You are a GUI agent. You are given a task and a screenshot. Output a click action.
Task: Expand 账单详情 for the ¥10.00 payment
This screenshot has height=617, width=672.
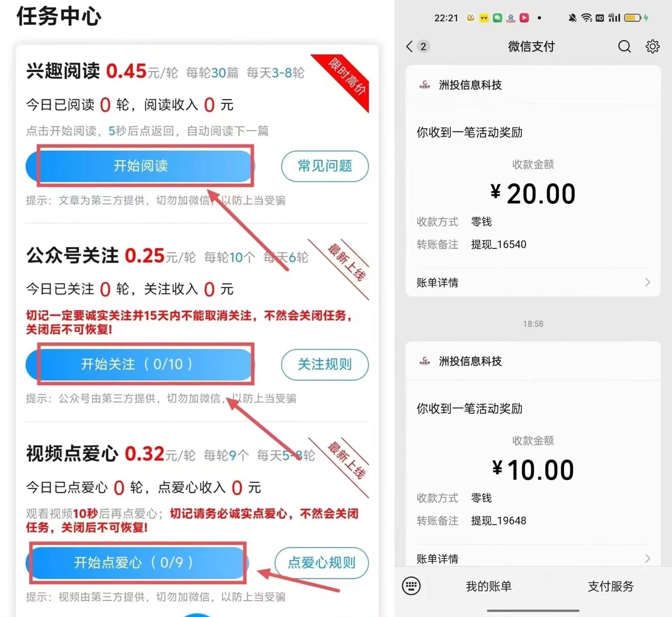pyautogui.click(x=533, y=558)
